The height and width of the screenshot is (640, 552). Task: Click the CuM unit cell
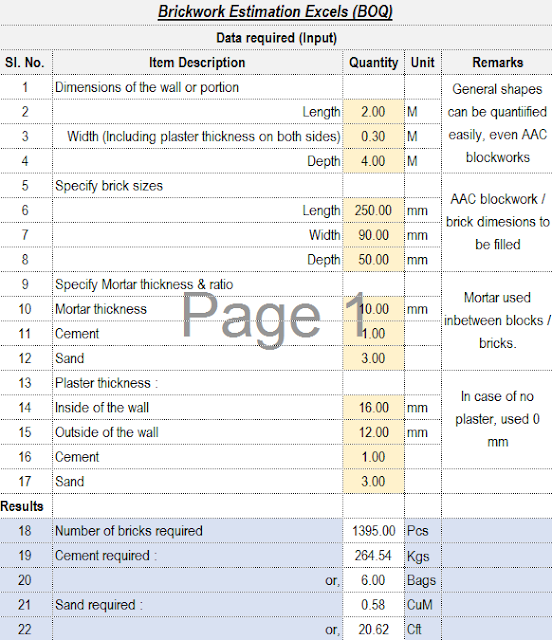[423, 605]
